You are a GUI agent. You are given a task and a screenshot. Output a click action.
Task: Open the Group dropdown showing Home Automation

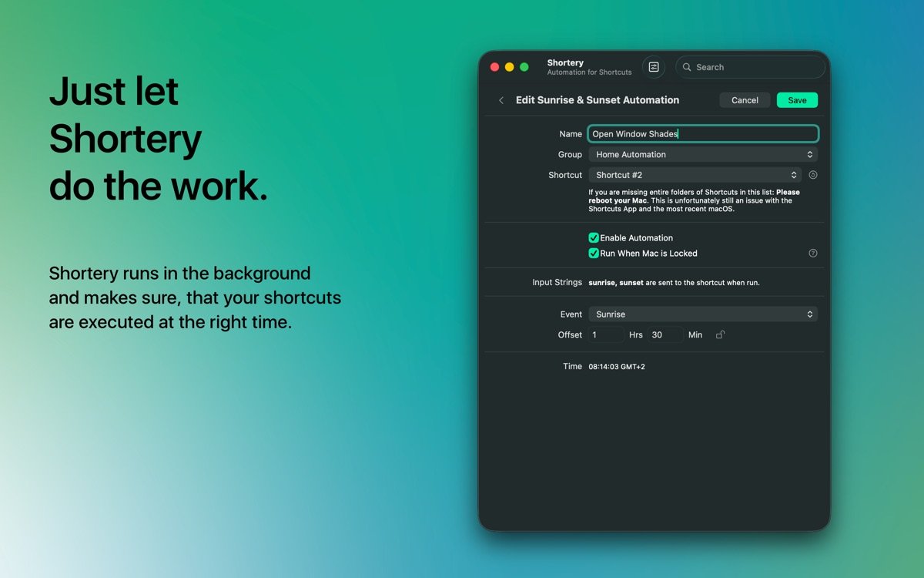pos(703,154)
